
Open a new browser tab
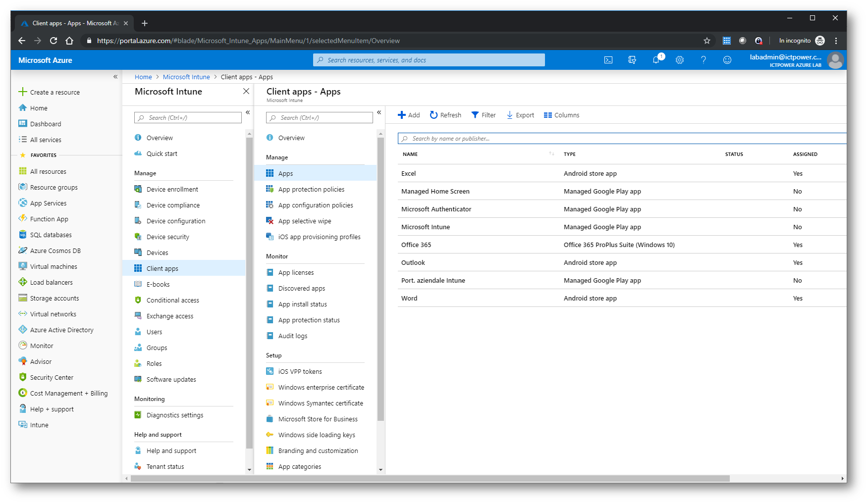[145, 23]
